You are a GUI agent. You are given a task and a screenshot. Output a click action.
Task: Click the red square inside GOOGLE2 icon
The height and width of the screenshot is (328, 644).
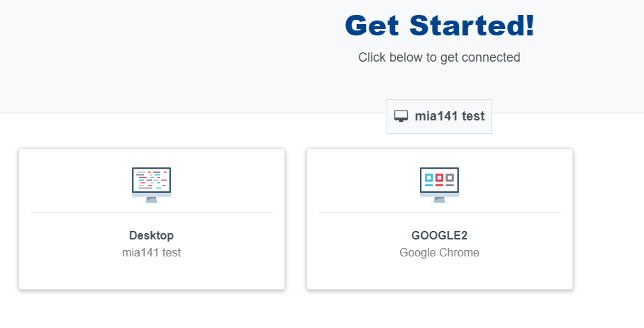439,178
